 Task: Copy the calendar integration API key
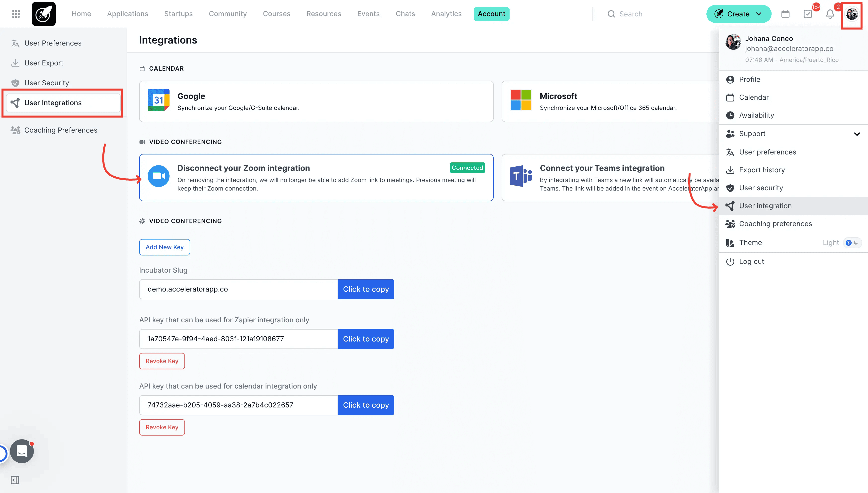coord(366,405)
